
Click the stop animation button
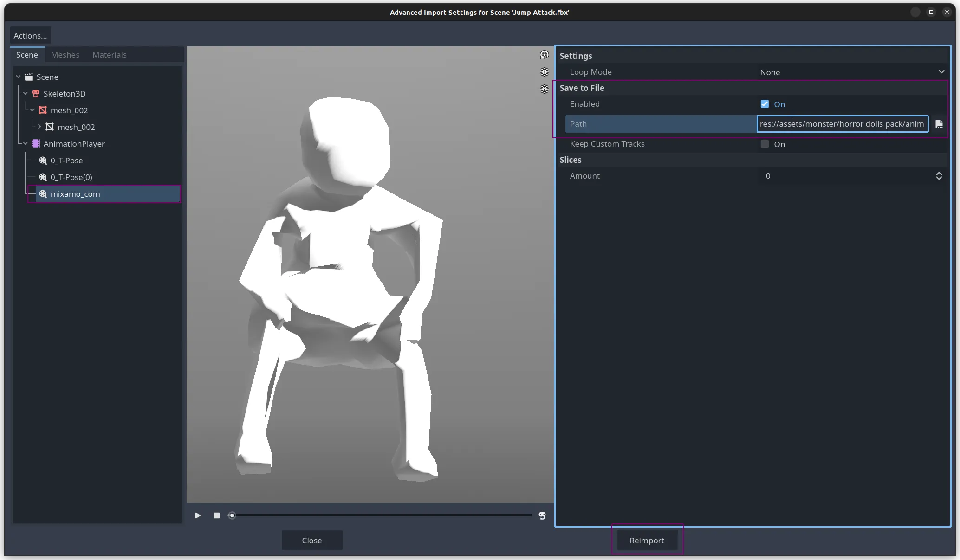[217, 515]
